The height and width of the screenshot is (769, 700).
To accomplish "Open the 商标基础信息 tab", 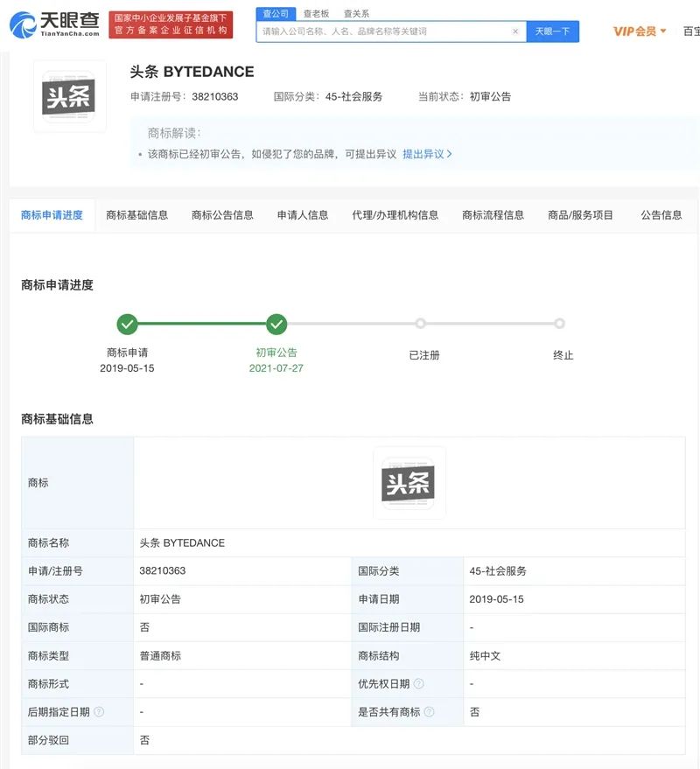I will click(x=136, y=215).
